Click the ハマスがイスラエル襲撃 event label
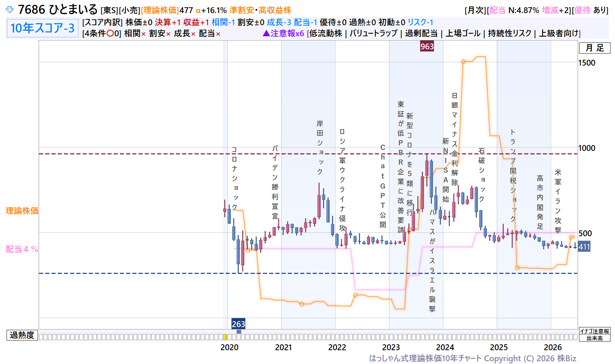 click(x=432, y=261)
